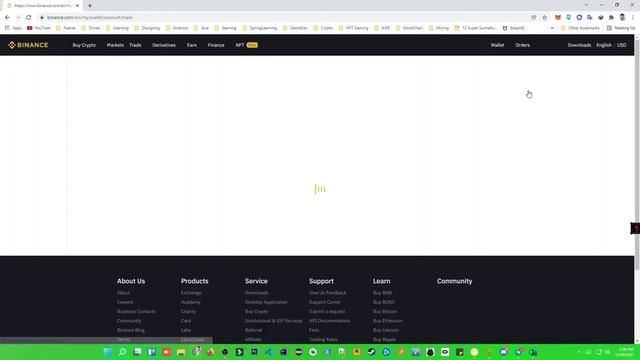Open the Extensions puzzle icon
The width and height of the screenshot is (640, 360).
click(611, 18)
